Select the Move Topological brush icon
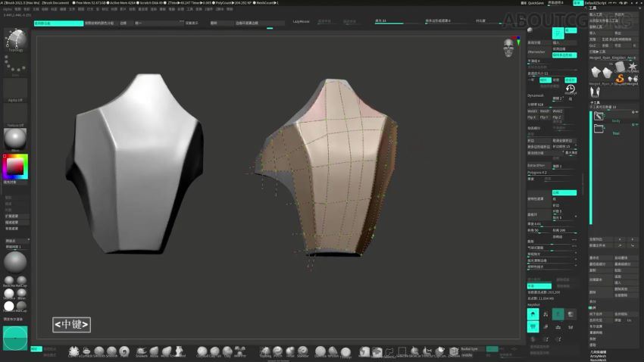The width and height of the screenshot is (644, 362). coord(167,351)
